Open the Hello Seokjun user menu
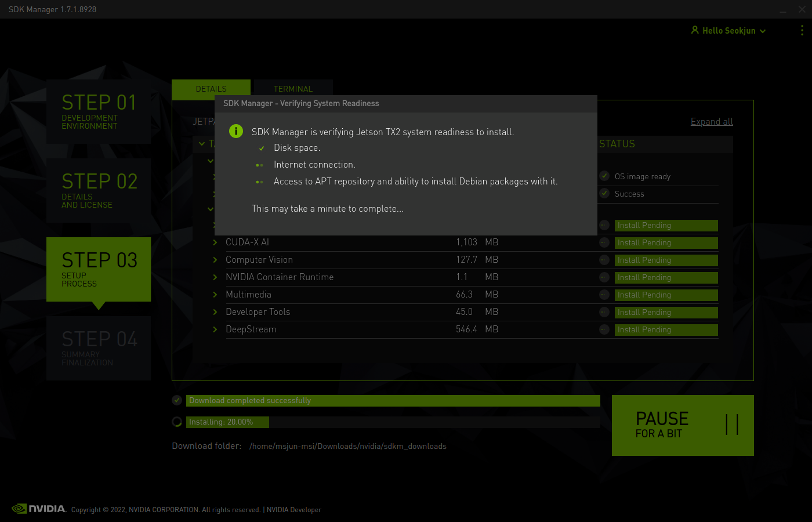Screen dimensions: 812x522 click(x=728, y=31)
